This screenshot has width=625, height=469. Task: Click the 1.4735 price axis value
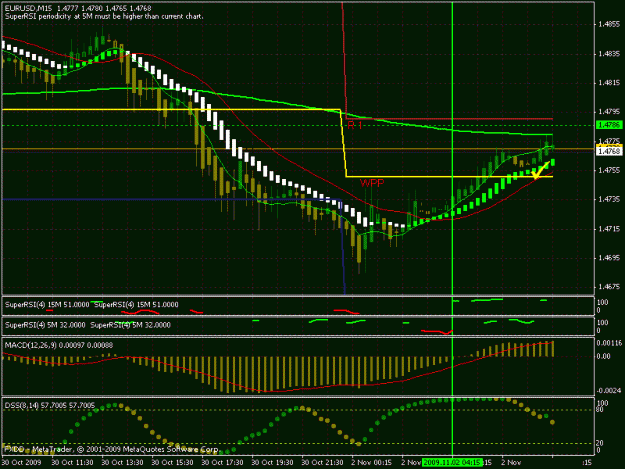[x=609, y=199]
